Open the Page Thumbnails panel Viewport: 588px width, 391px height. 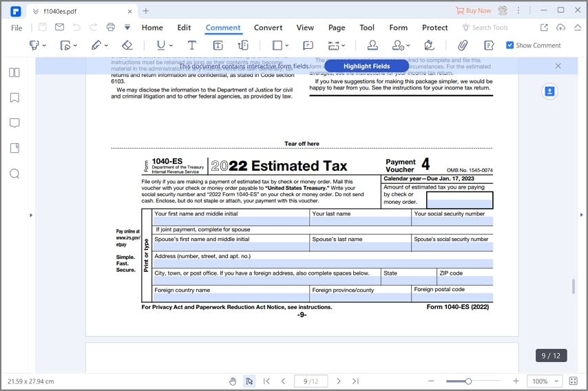coord(14,72)
